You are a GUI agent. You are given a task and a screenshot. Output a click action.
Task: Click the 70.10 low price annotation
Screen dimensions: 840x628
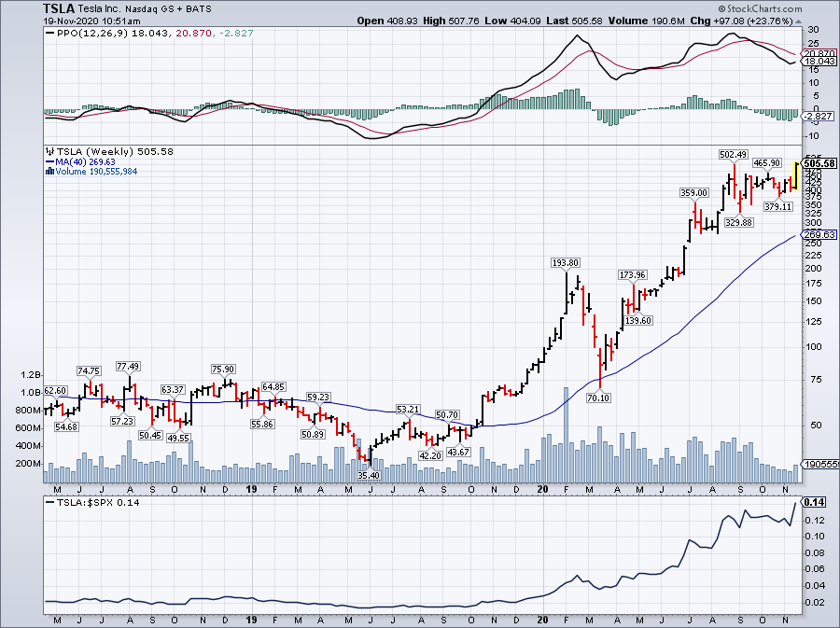[x=598, y=398]
